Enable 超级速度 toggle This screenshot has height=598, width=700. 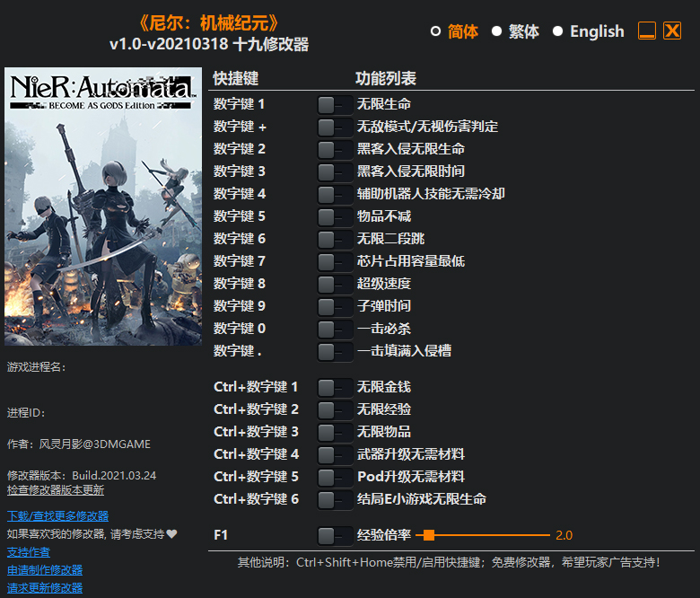tap(335, 284)
